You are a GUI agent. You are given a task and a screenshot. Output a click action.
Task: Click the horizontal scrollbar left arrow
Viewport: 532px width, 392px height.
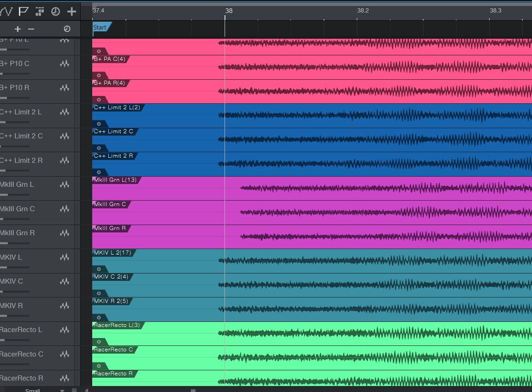click(x=86, y=390)
